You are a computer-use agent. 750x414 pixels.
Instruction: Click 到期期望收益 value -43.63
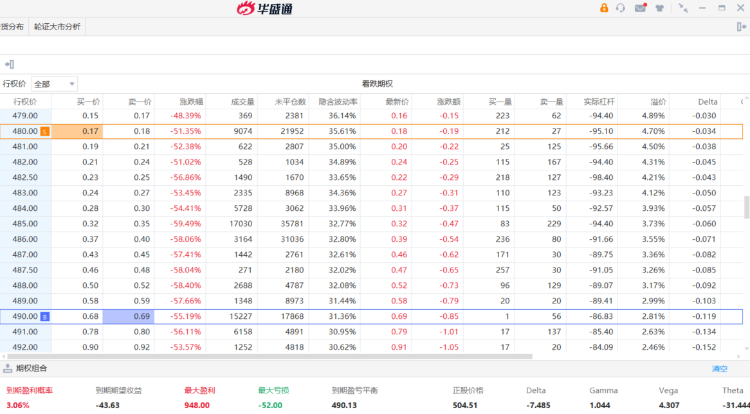[x=107, y=405]
